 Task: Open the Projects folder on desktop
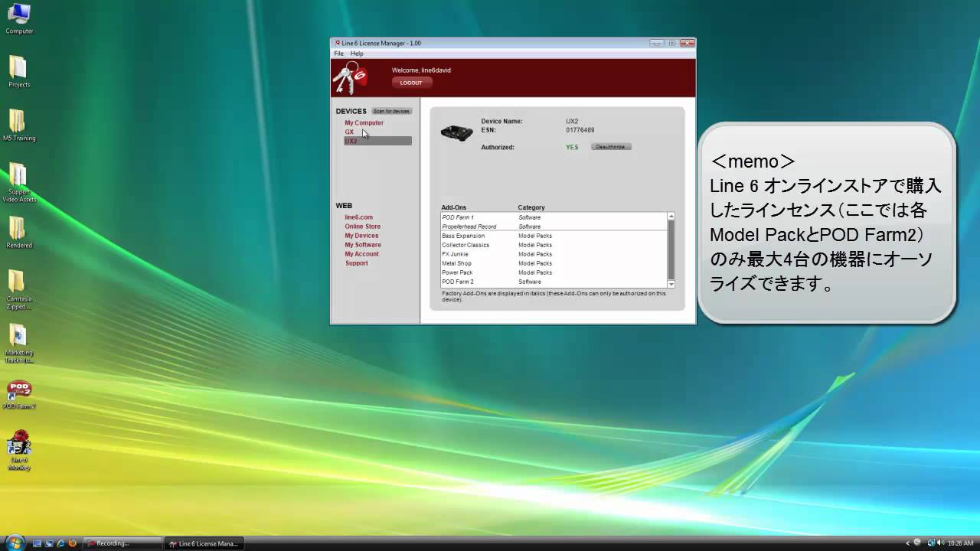(18, 71)
